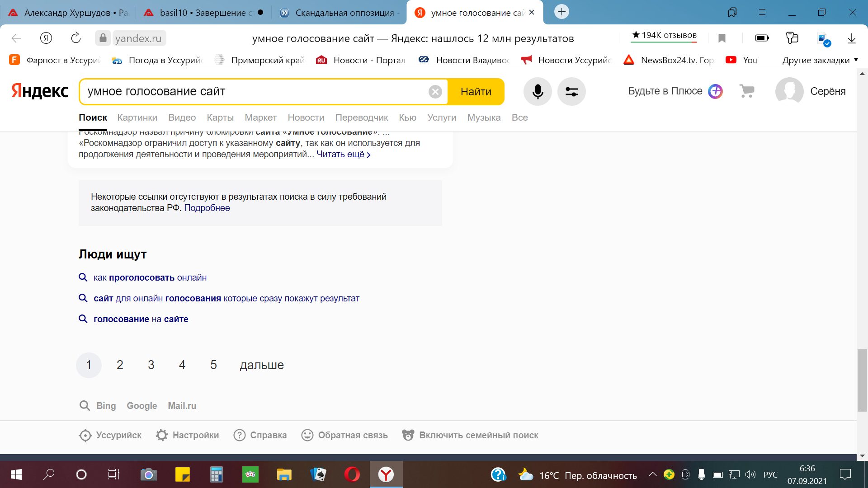Close the умное голосование tab
Screen dimensions: 868x488
(x=532, y=13)
